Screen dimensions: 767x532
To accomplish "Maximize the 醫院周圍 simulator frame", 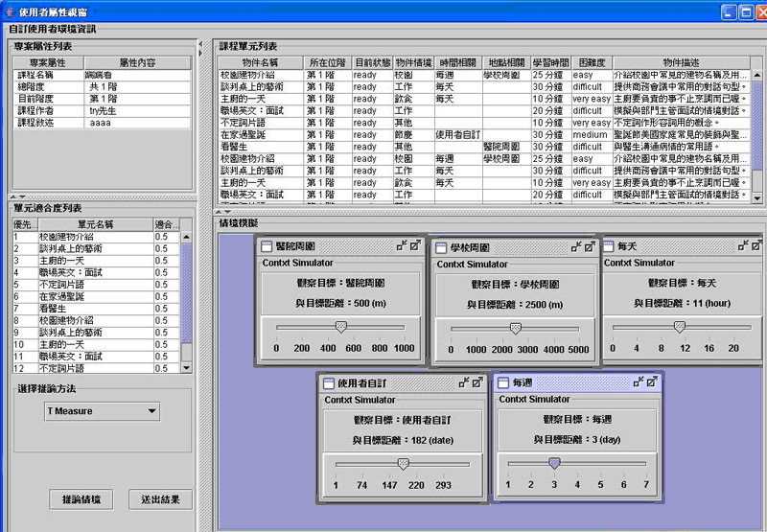I will pyautogui.click(x=414, y=246).
